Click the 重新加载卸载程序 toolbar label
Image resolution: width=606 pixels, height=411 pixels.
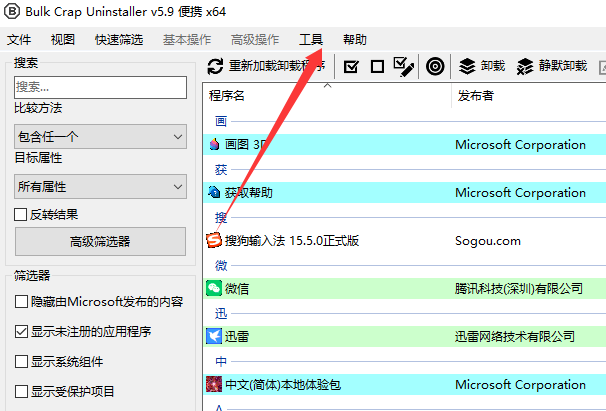277,66
